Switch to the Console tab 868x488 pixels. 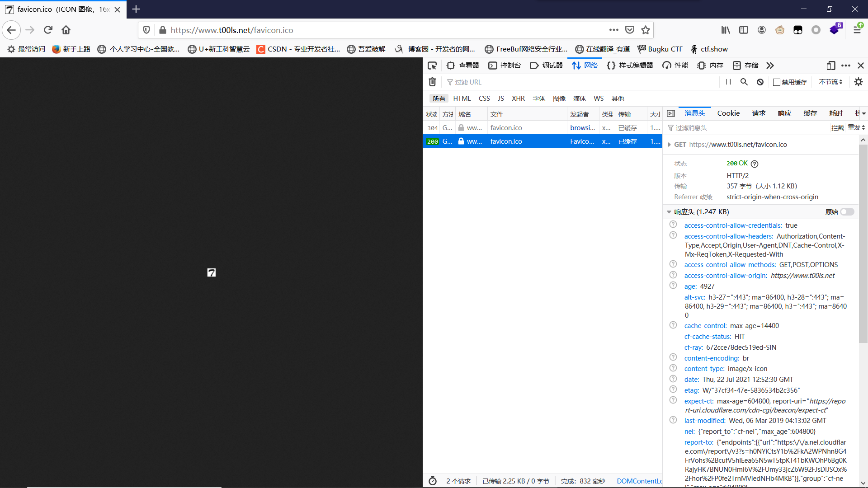(x=505, y=66)
